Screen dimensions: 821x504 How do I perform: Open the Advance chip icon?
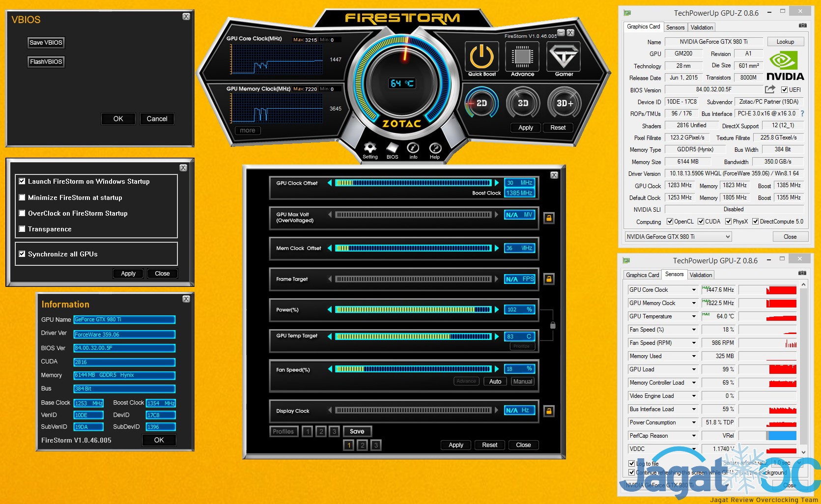tap(522, 57)
